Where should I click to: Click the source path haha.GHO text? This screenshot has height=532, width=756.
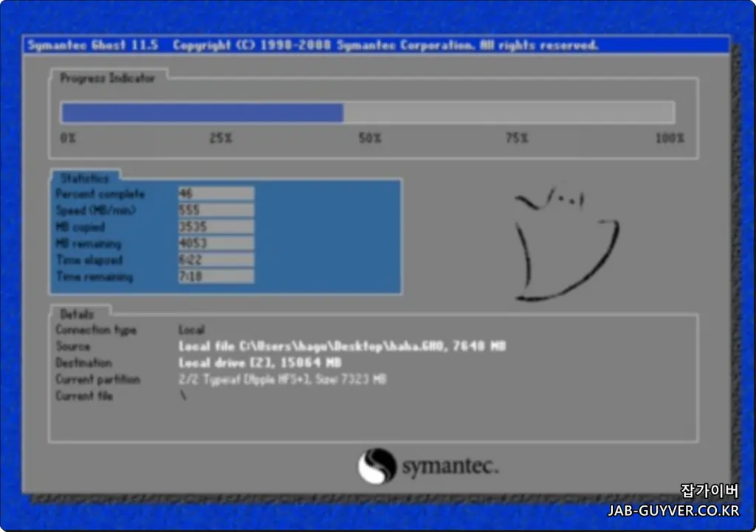pyautogui.click(x=342, y=347)
